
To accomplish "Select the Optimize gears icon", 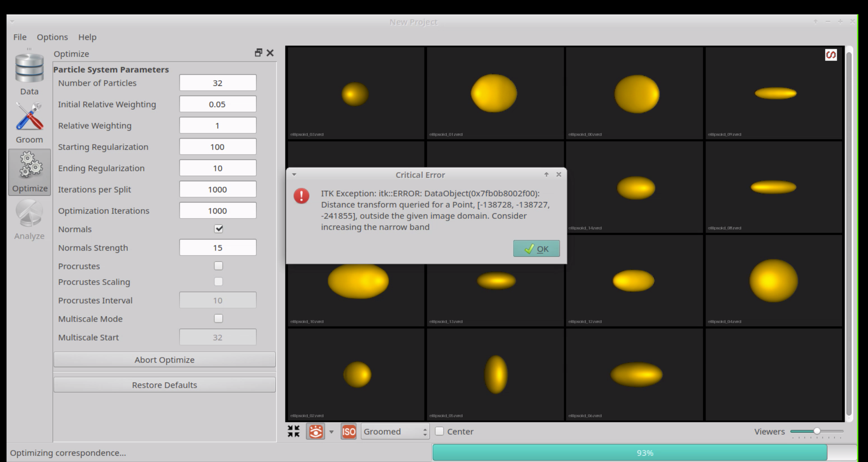I will (29, 166).
